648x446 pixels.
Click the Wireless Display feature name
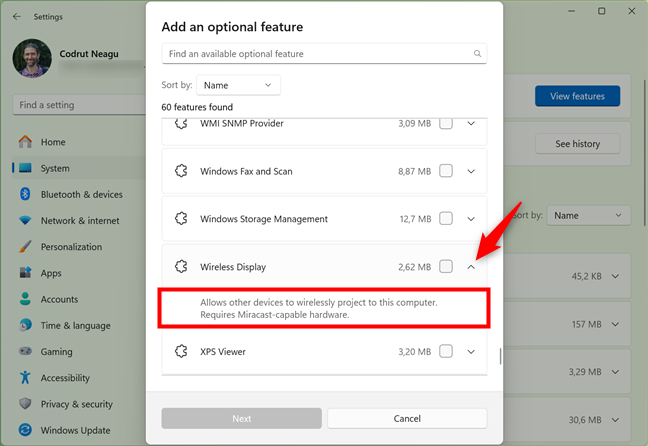point(233,267)
